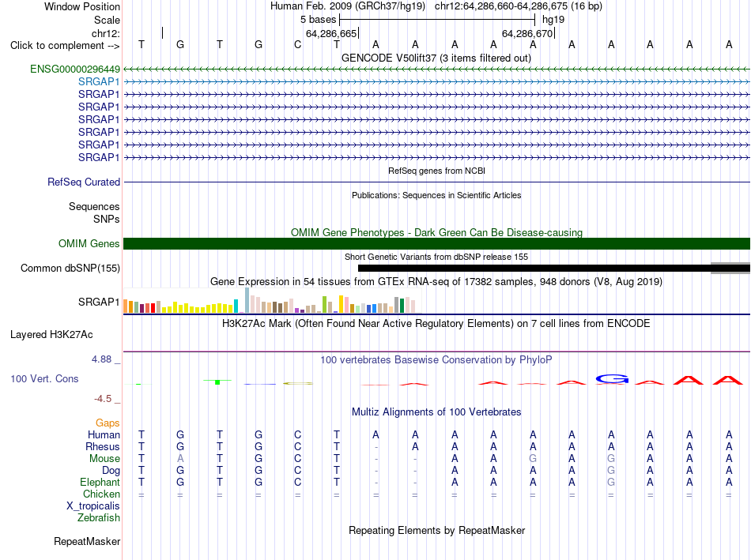Click the Gaps label in Multiz track
The image size is (751, 560).
click(x=108, y=423)
